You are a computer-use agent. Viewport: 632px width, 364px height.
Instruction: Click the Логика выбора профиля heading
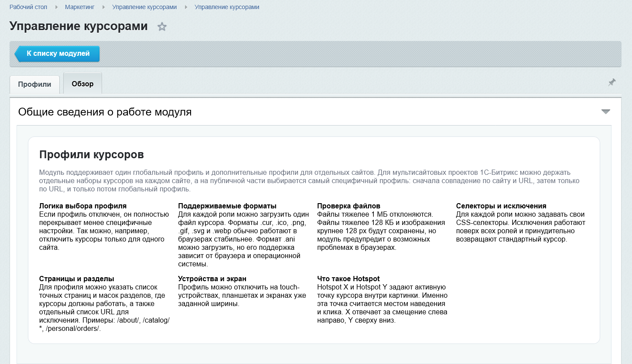(83, 206)
